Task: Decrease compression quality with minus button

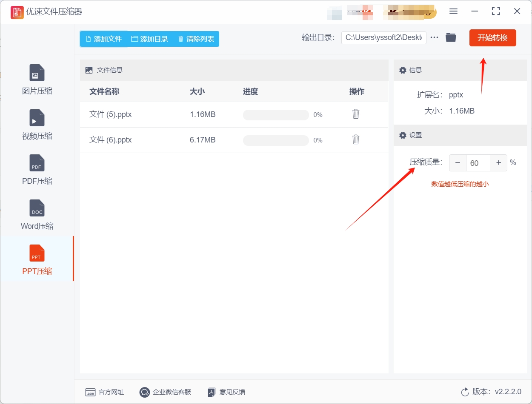Action: pos(458,163)
